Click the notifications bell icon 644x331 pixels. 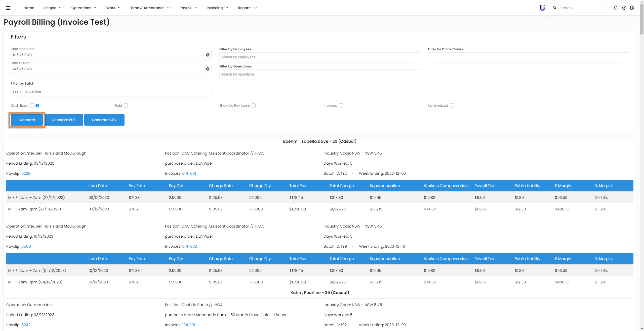[616, 8]
